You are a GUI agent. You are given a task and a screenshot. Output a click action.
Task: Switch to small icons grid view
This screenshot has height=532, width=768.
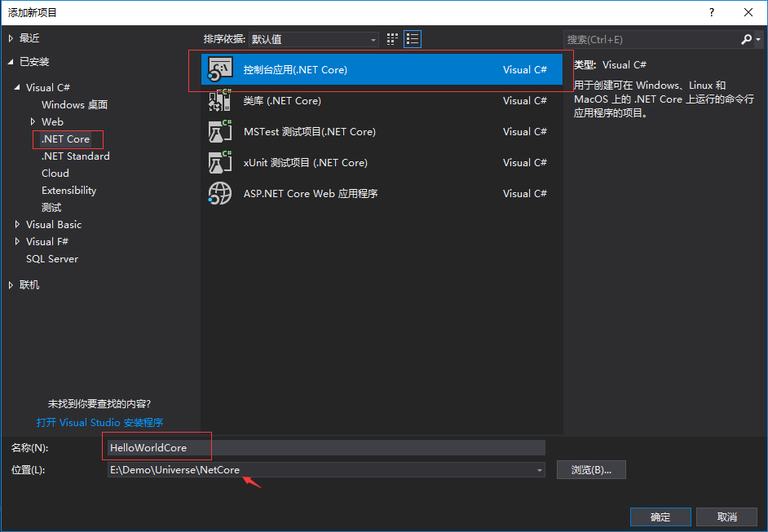392,39
